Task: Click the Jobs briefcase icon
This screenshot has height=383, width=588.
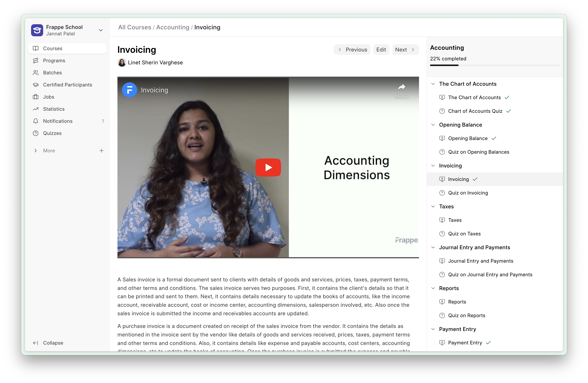Action: tap(36, 97)
